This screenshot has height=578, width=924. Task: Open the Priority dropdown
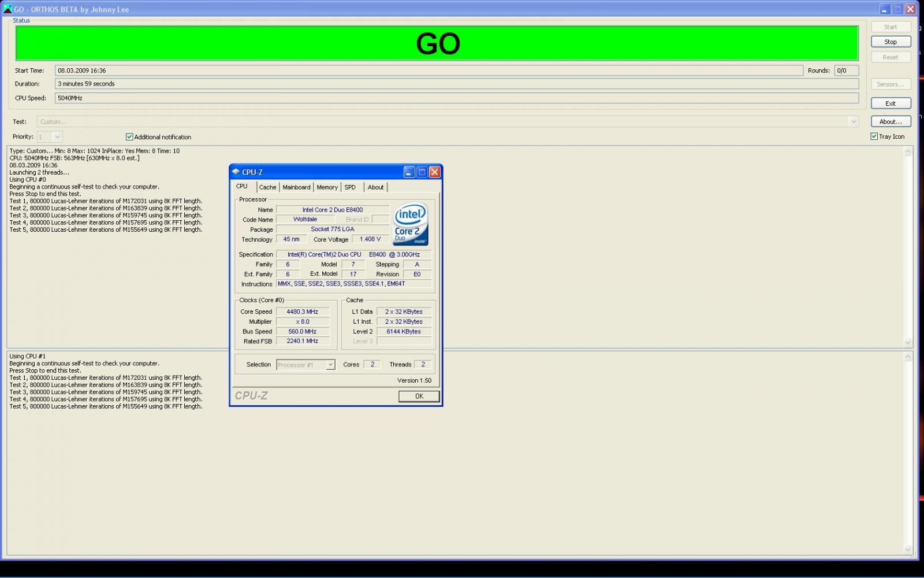[x=57, y=137]
